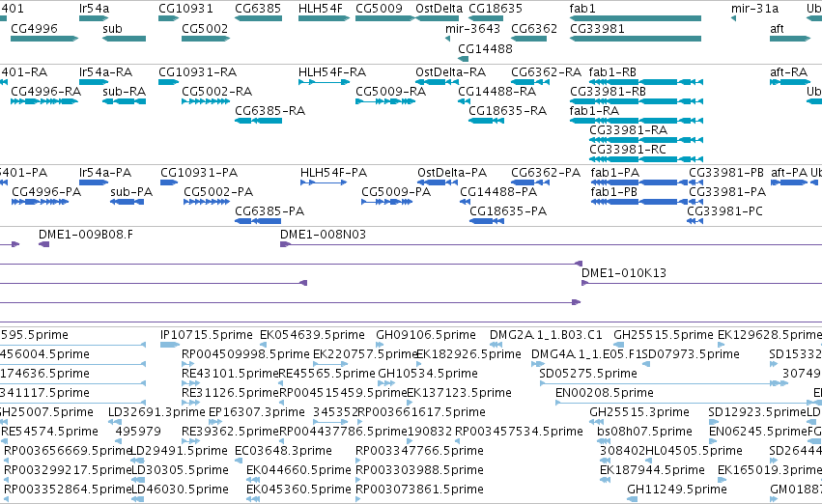Click the small arrow glyph below mir-31a
Viewport: 822px width, 504px height.
(x=733, y=18)
